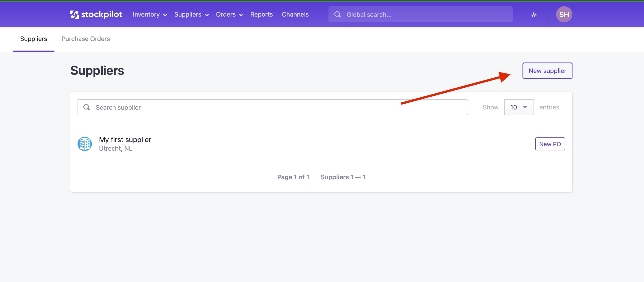Click the Utrecht, NL location text
The image size is (644, 282).
point(115,149)
